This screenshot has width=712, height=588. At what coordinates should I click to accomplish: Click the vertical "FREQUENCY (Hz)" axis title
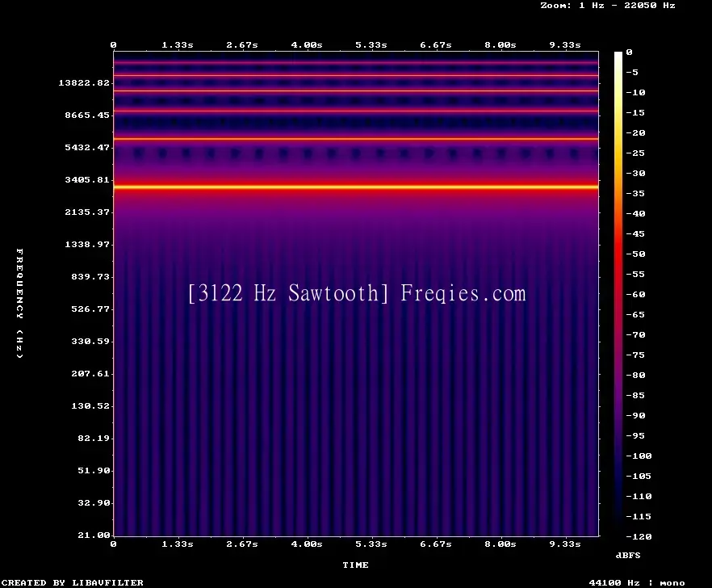coord(19,303)
